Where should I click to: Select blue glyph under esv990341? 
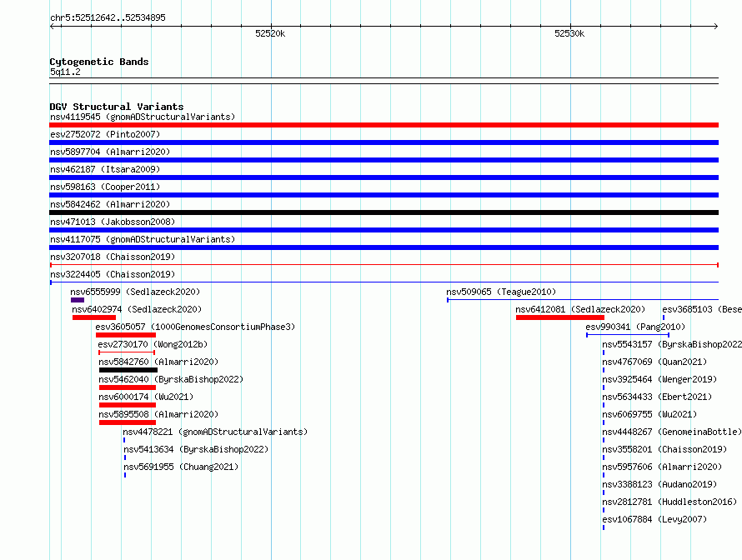(628, 335)
